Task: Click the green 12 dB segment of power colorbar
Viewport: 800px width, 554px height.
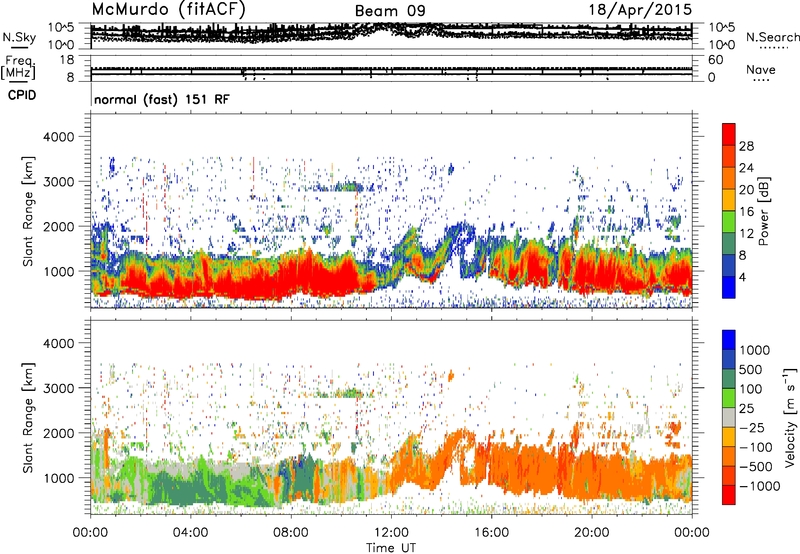Action: [729, 222]
